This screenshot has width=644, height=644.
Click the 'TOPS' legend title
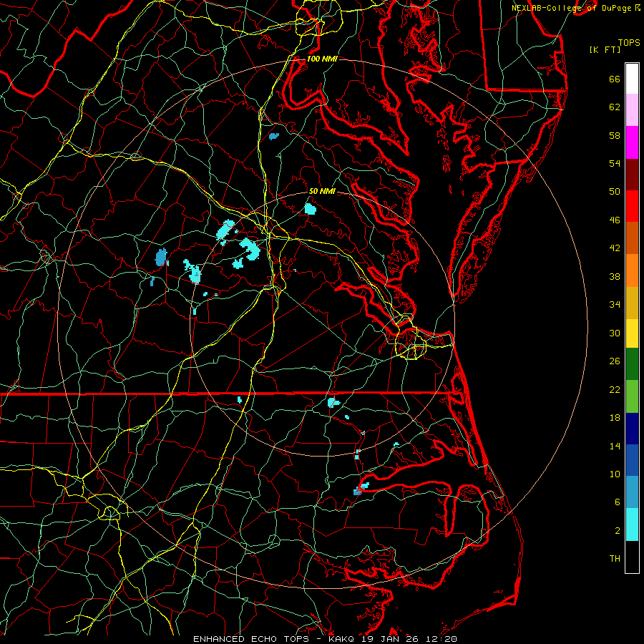point(629,43)
